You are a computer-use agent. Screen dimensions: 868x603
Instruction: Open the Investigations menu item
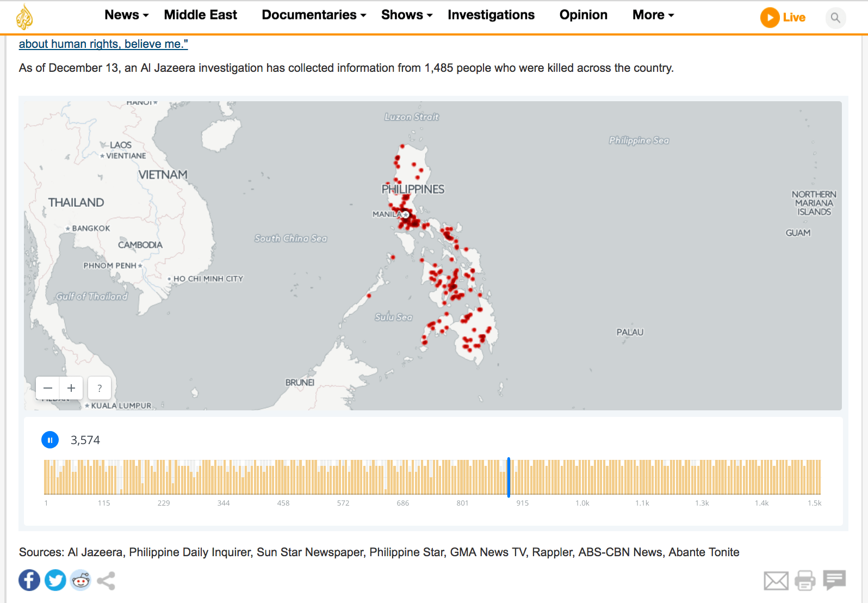pyautogui.click(x=491, y=15)
